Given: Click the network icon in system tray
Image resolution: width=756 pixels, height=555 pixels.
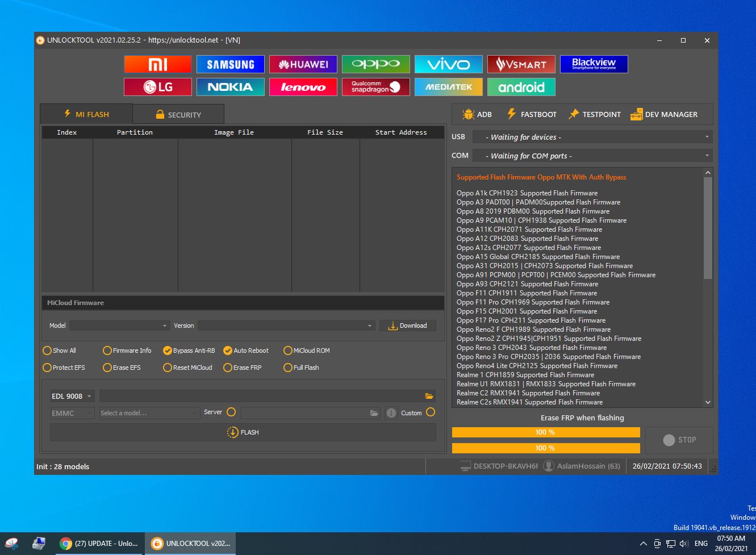Looking at the screenshot, I should coord(671,544).
